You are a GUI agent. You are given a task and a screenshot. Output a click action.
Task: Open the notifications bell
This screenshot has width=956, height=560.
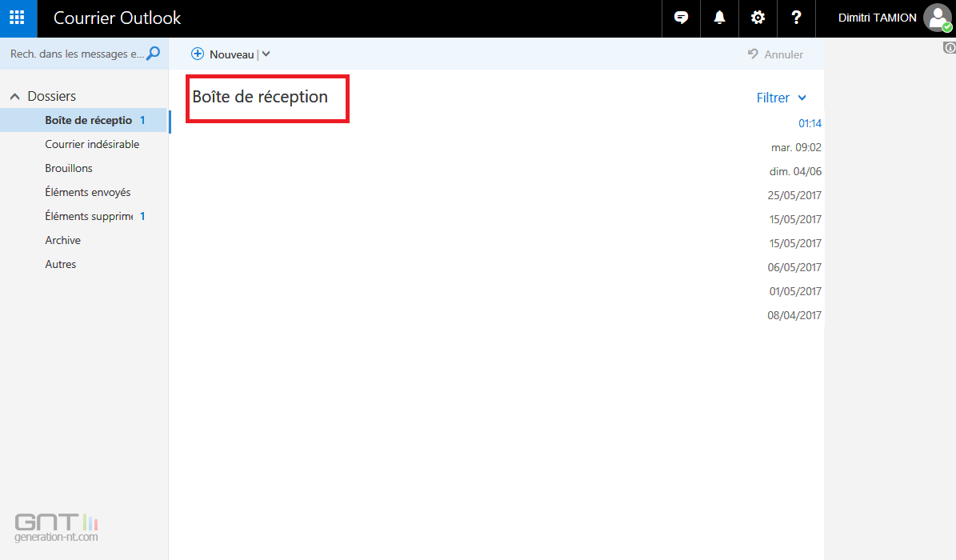pos(719,18)
